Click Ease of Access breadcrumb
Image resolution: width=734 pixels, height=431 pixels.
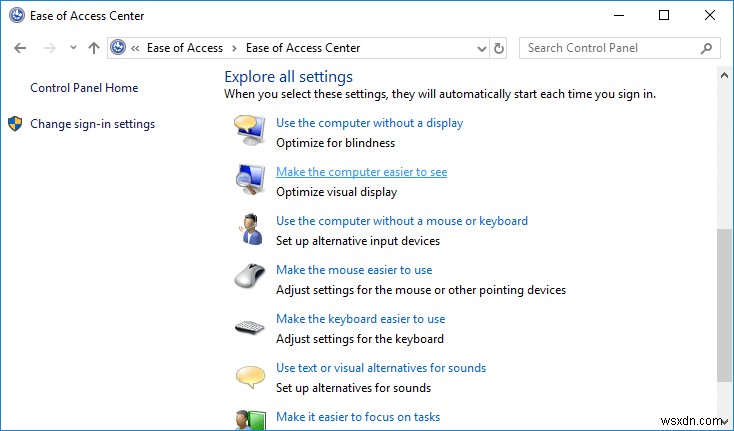point(185,48)
